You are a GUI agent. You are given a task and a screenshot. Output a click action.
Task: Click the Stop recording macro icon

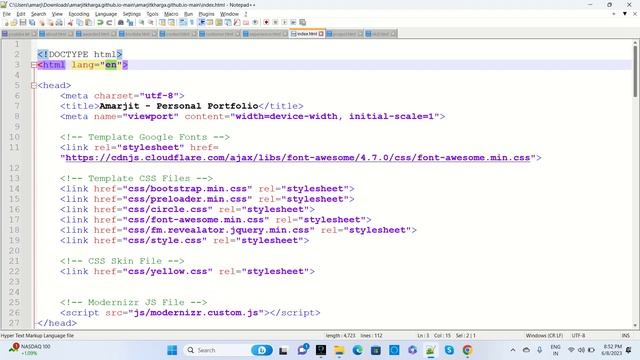tap(275, 22)
